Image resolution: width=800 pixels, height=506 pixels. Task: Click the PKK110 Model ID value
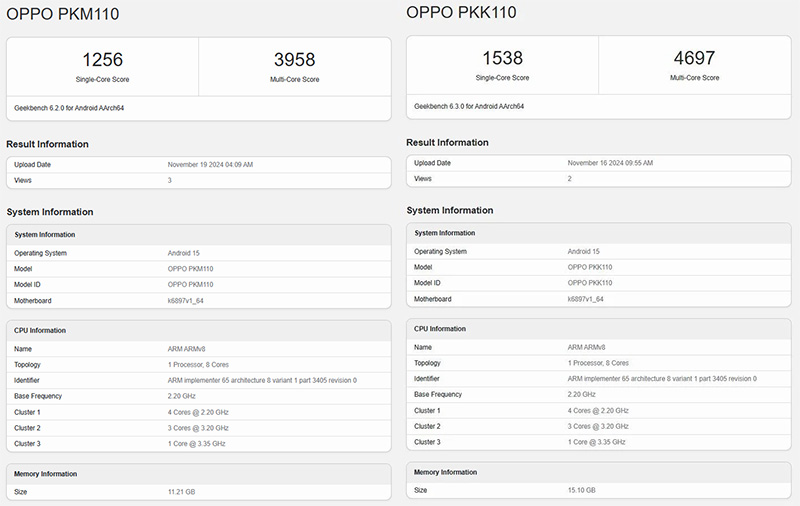pos(590,283)
